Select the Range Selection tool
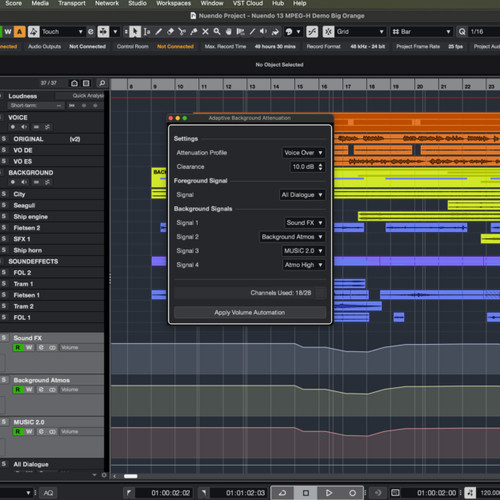Screen dimensions: 500x500 (x=147, y=32)
